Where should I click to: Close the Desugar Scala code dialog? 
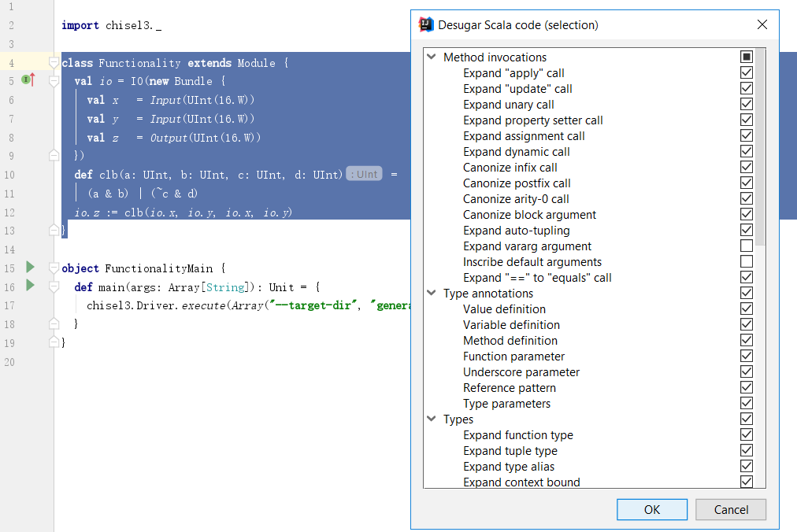coord(762,24)
